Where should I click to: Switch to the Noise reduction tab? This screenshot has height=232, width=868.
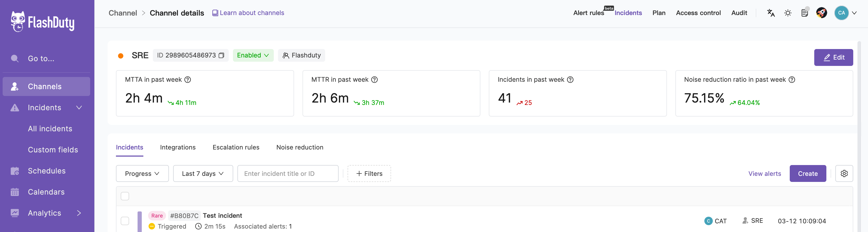(300, 147)
